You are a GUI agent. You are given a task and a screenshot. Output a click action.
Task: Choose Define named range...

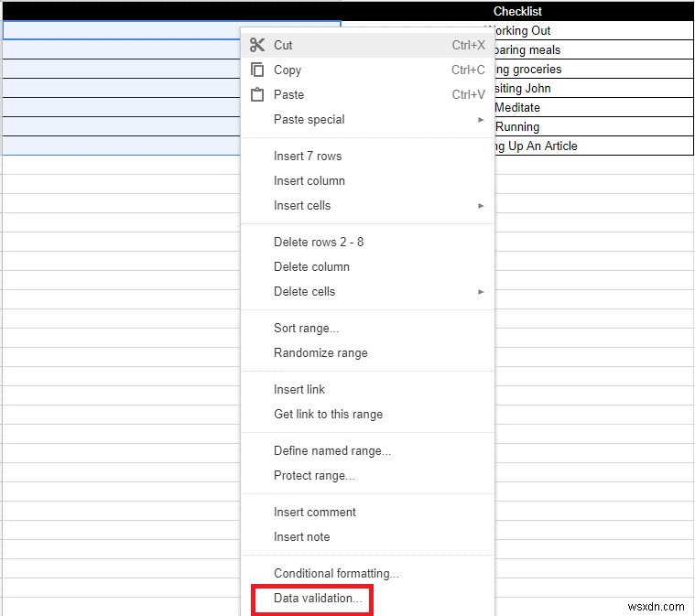tap(367, 450)
